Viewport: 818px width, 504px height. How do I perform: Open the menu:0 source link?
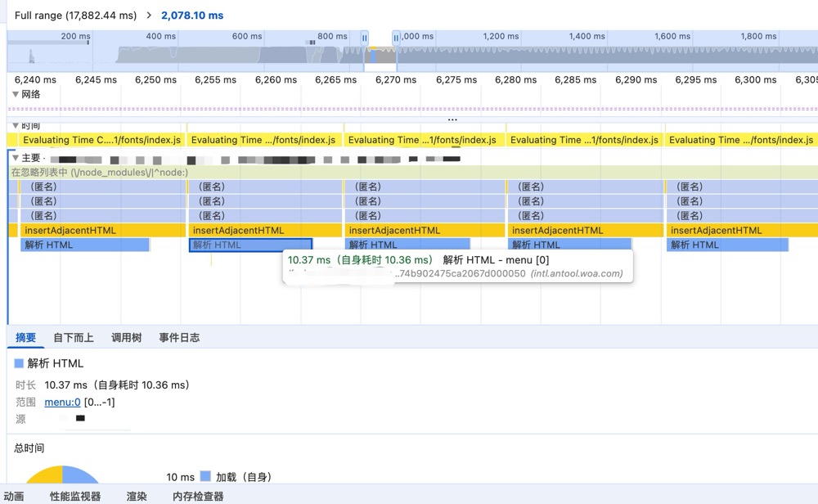click(x=62, y=402)
